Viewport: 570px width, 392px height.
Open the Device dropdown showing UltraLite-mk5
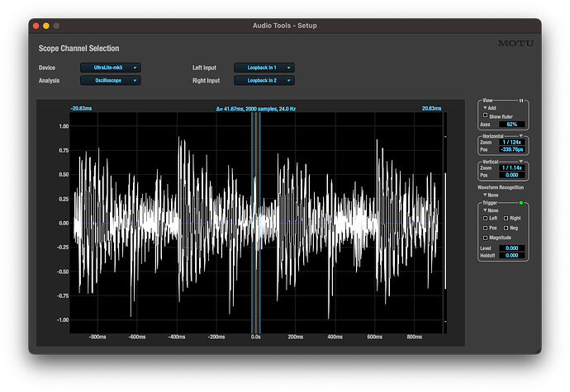coord(111,68)
